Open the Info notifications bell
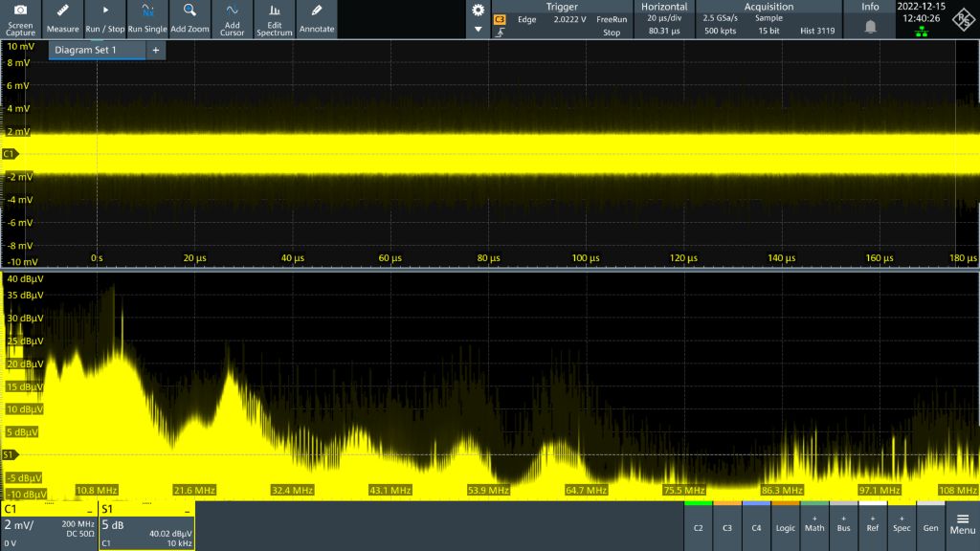Screen dimensions: 980x551 [869, 26]
